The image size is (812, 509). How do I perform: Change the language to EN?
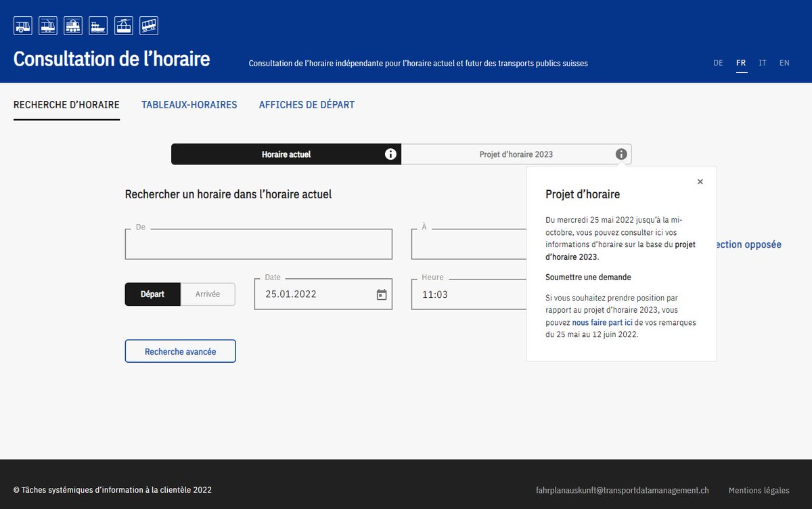pyautogui.click(x=784, y=63)
